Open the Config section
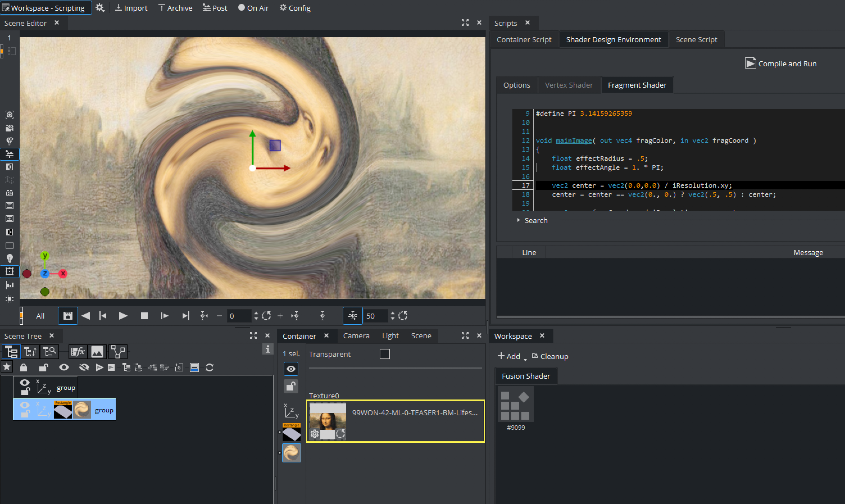Image resolution: width=845 pixels, height=504 pixels. (295, 8)
